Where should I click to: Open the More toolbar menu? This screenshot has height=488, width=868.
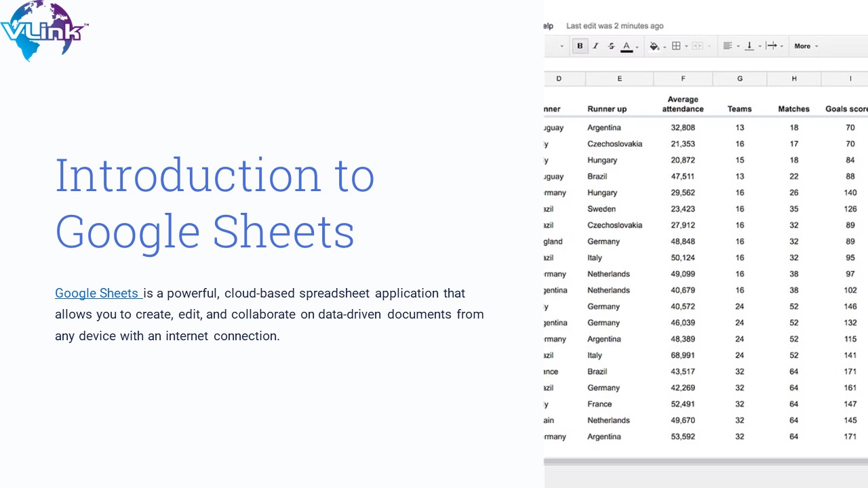click(x=806, y=46)
